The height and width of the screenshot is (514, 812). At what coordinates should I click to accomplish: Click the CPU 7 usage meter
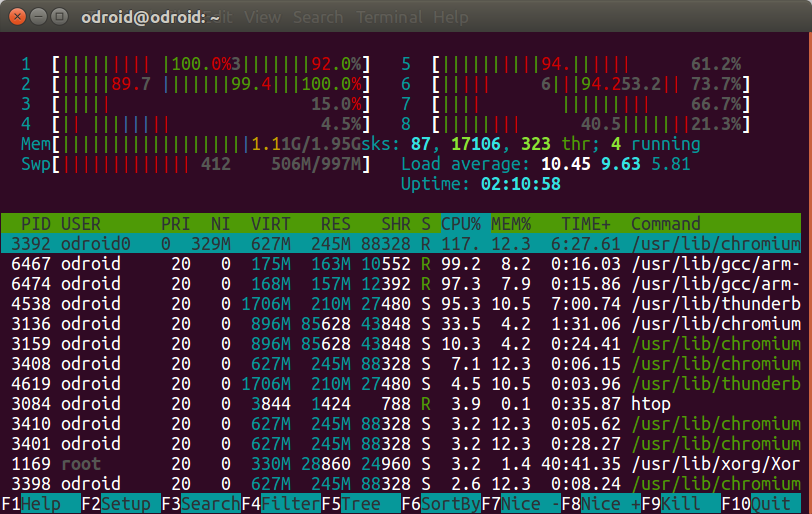591,104
